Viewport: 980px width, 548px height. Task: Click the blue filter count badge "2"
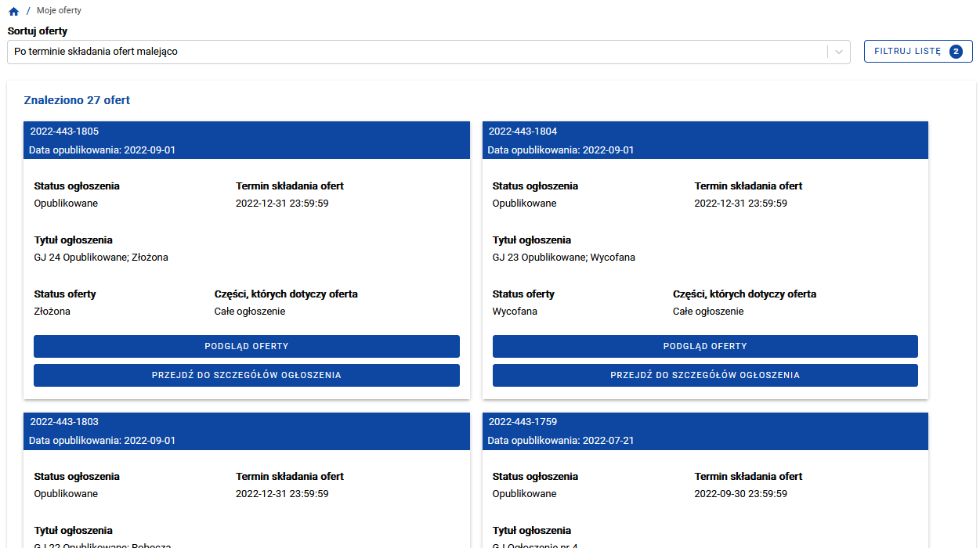[x=956, y=52]
